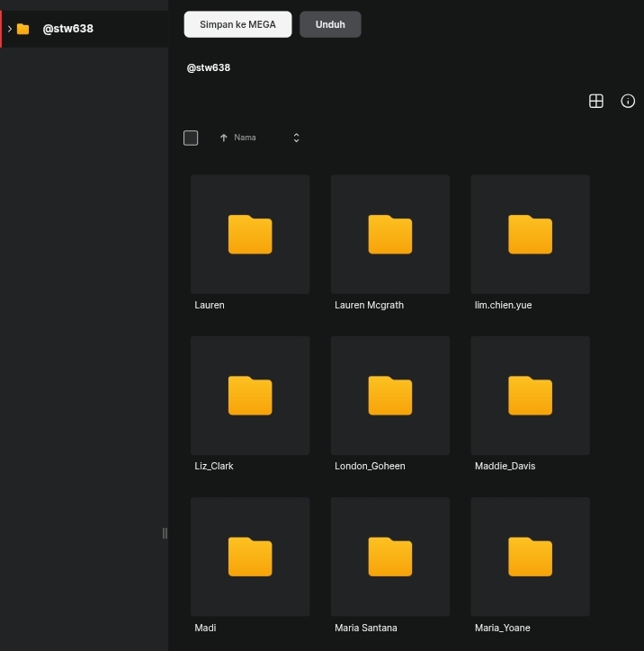This screenshot has width=644, height=651.
Task: Open the Lauren Mcgrath folder icon
Action: tap(389, 234)
